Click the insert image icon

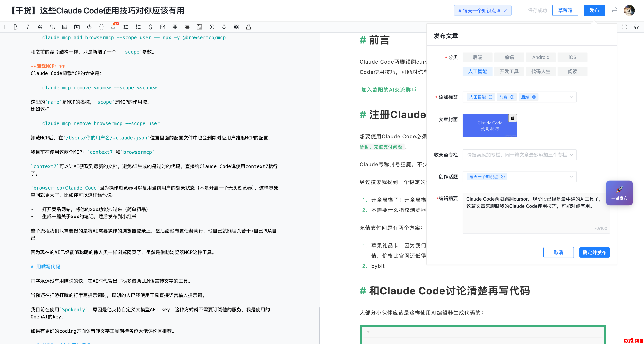click(65, 27)
